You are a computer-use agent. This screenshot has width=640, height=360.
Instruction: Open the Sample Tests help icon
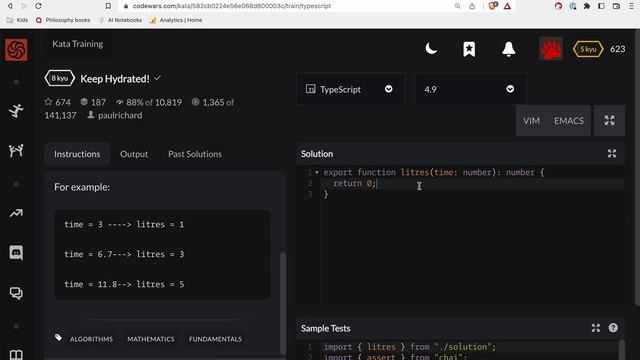[613, 328]
